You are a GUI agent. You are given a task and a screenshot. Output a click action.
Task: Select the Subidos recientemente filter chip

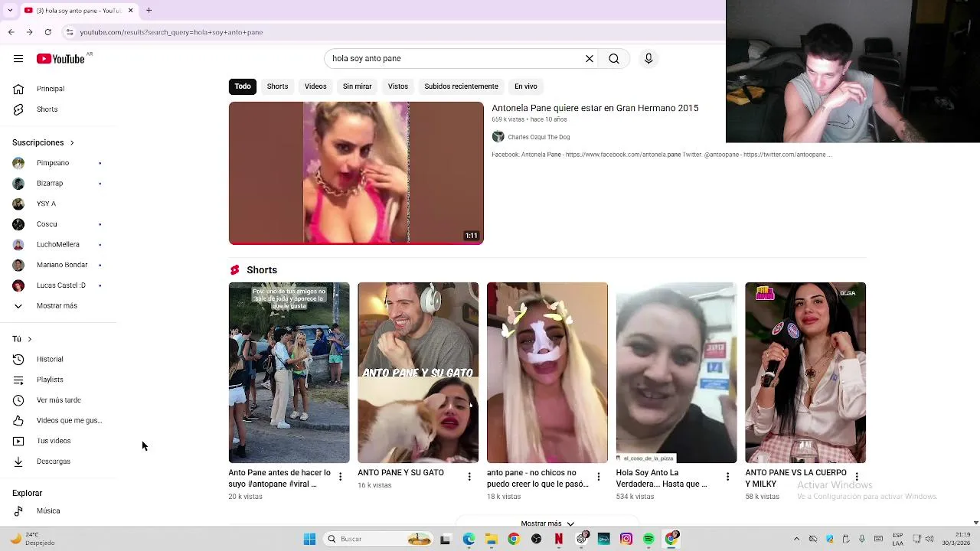461,86
